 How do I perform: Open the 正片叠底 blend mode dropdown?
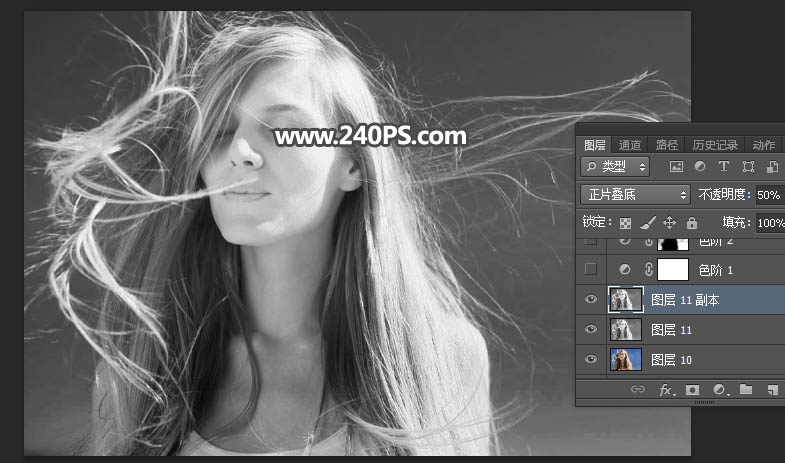click(635, 194)
